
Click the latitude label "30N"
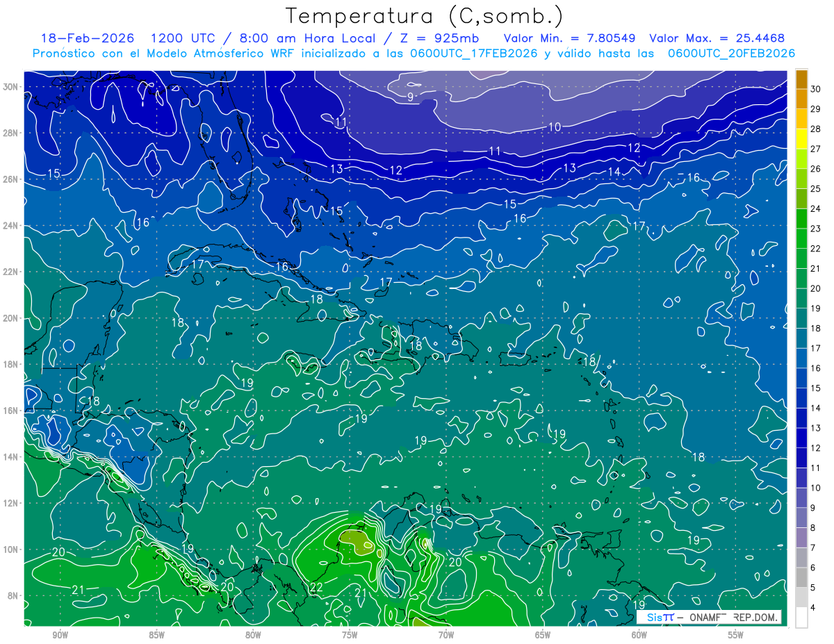point(10,87)
